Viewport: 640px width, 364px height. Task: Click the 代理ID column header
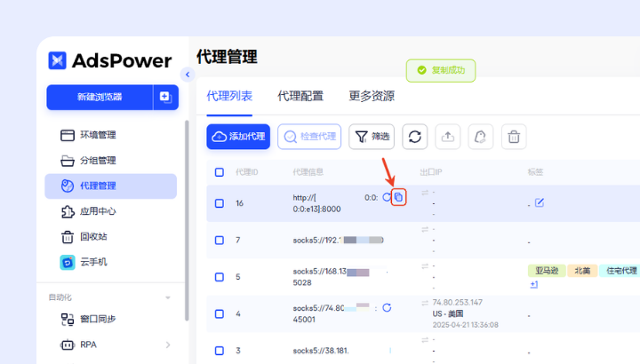click(247, 172)
